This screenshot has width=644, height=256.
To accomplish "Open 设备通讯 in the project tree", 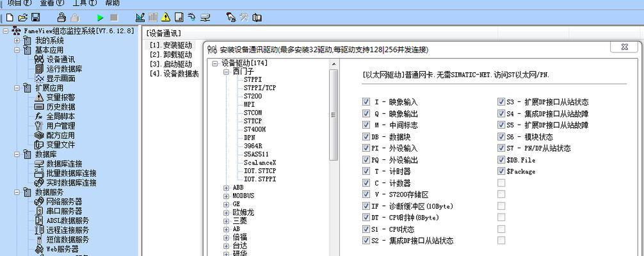I will pos(60,60).
